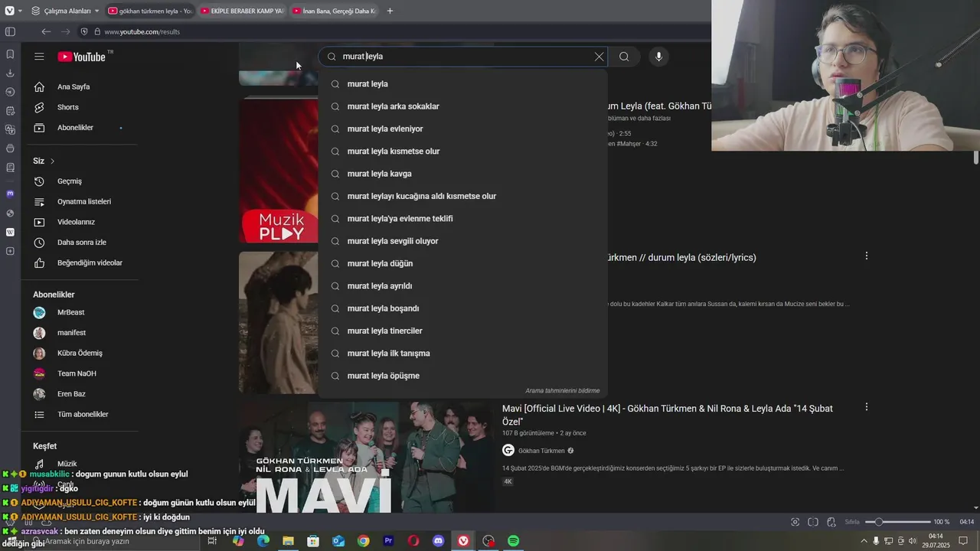Clear the YouTube search box with X

(x=599, y=57)
